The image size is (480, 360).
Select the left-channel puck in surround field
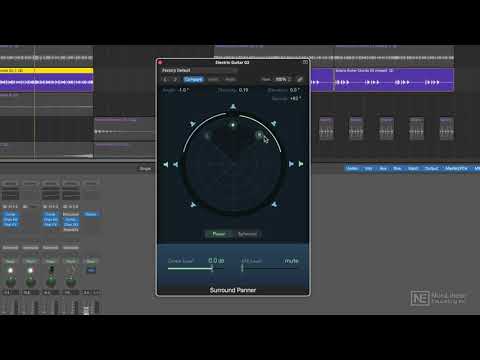[x=207, y=135]
